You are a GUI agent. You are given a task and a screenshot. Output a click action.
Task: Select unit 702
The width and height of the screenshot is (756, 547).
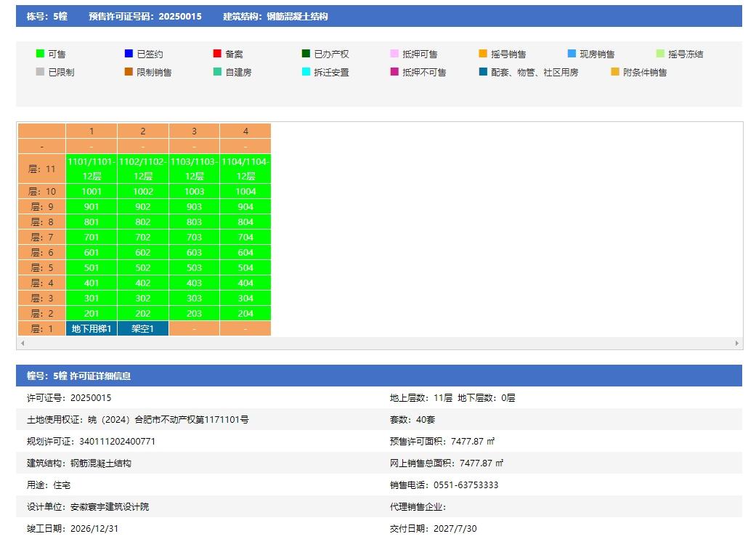(143, 238)
